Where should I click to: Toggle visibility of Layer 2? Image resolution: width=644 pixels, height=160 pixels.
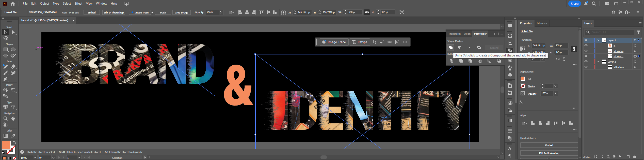(586, 62)
